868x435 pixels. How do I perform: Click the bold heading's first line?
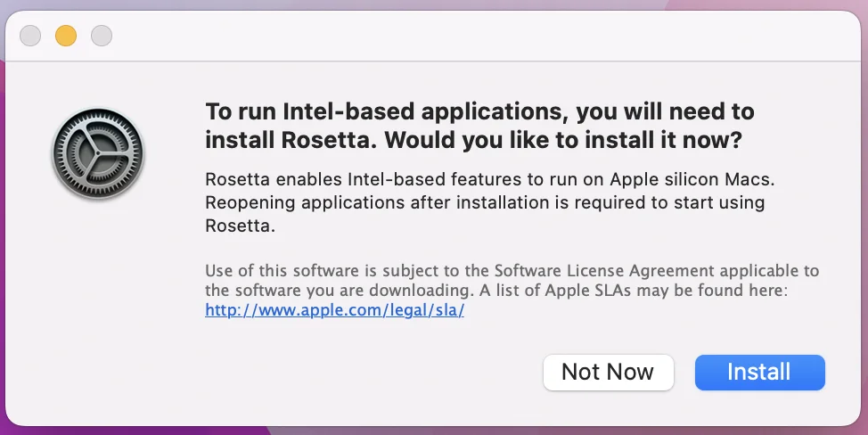tap(479, 111)
